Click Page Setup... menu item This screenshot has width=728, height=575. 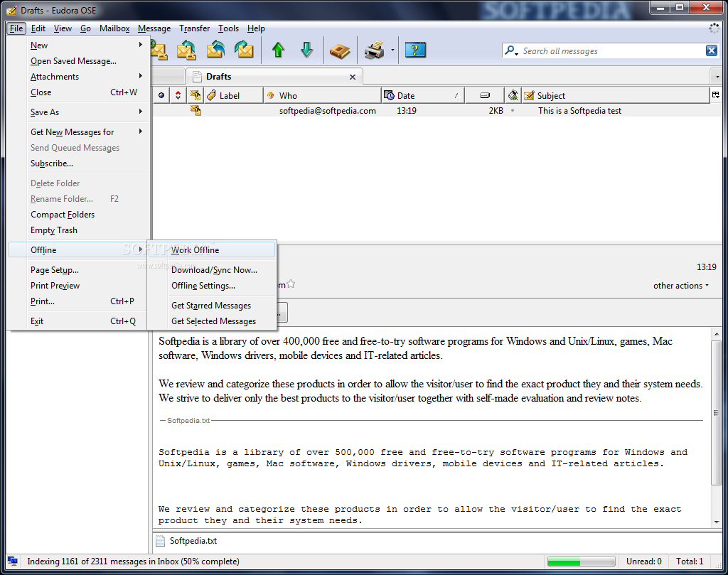78,270
